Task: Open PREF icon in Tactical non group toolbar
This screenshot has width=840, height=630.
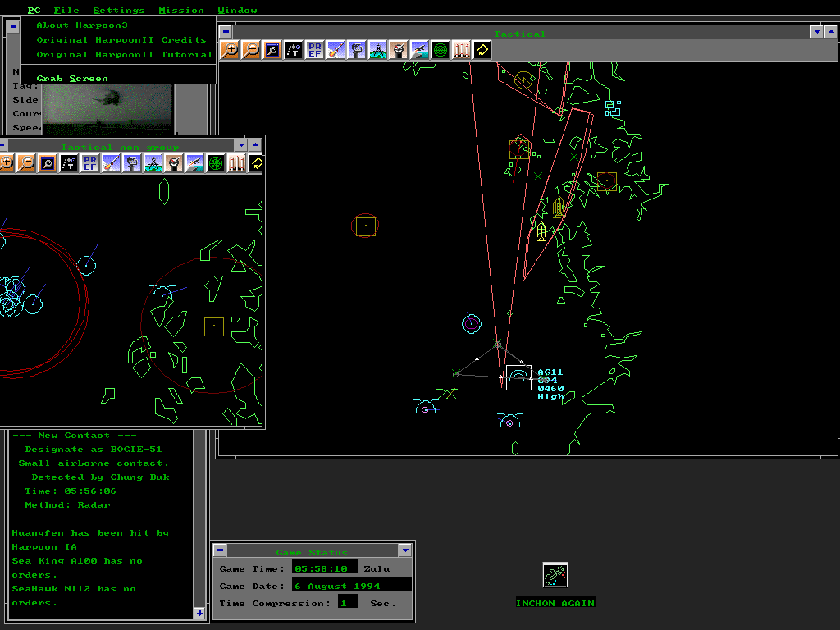Action: (x=90, y=163)
